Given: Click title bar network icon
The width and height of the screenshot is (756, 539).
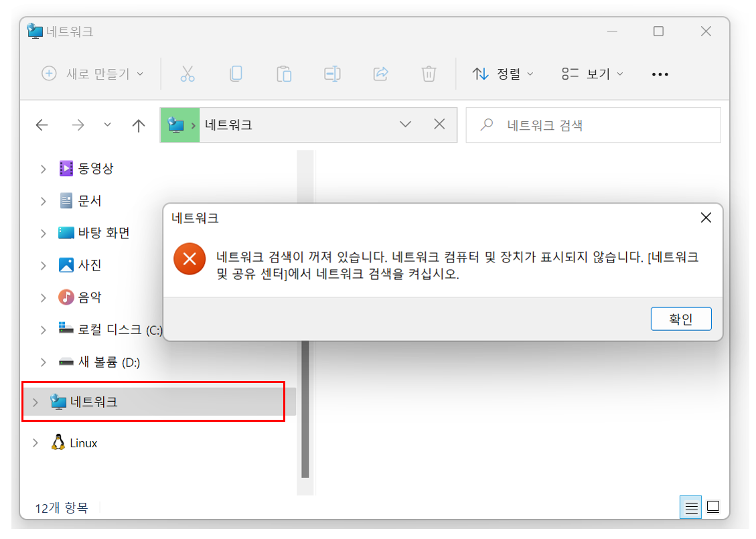Looking at the screenshot, I should coord(35,31).
